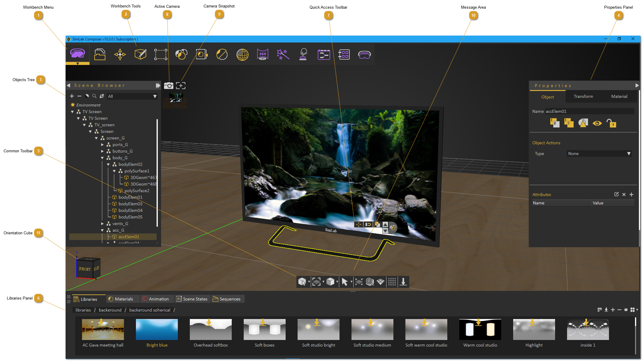Image resolution: width=644 pixels, height=363 pixels.
Task: Expand the vents_G tree node
Action: [102, 224]
